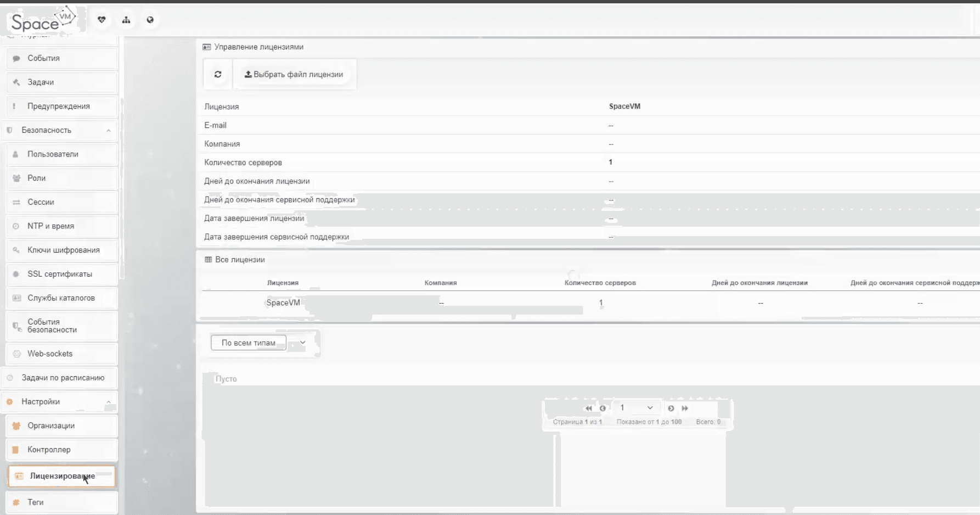Open Задачи по расписанию menu item
The width and height of the screenshot is (980, 515).
coord(63,378)
